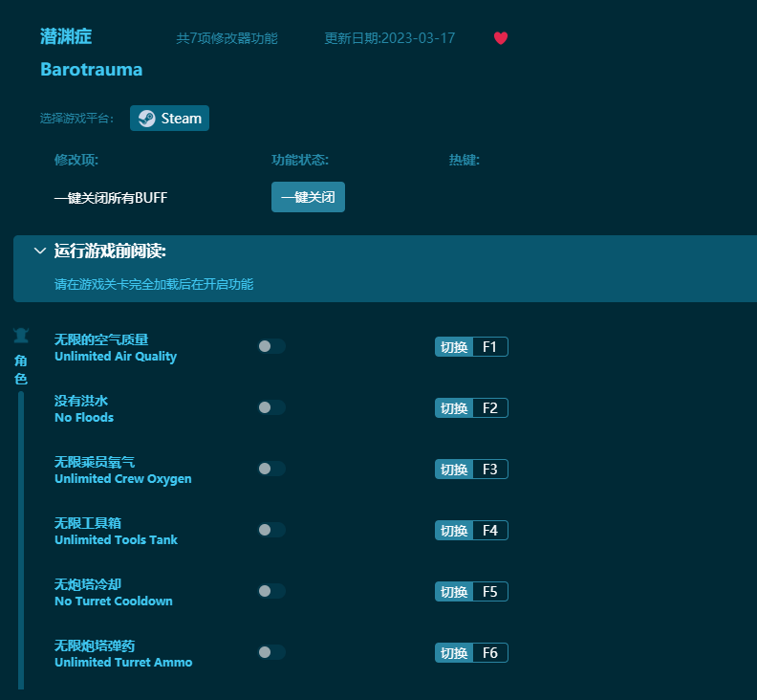Viewport: 757px width, 700px height.
Task: Select the F4 hotkey field
Action: tap(490, 531)
